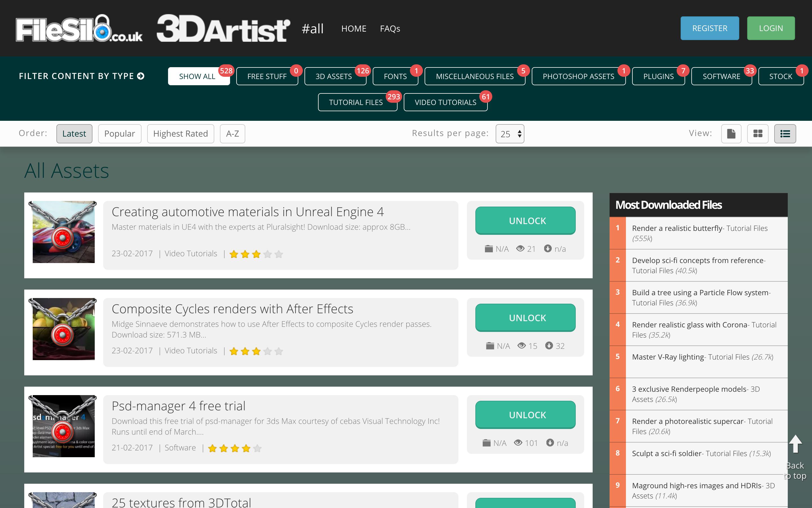Unlock Composite Cycles renders with After Effects
Viewport: 812px width, 508px height.
pyautogui.click(x=526, y=318)
